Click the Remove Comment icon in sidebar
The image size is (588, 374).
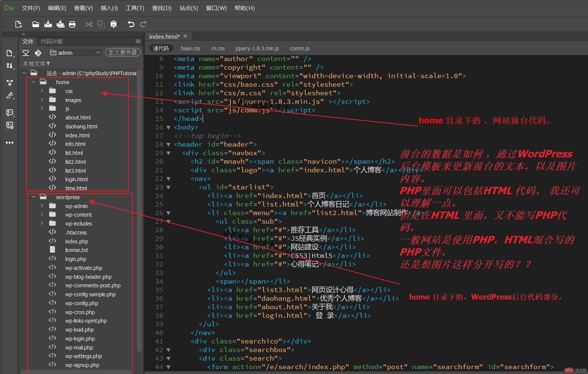10,125
